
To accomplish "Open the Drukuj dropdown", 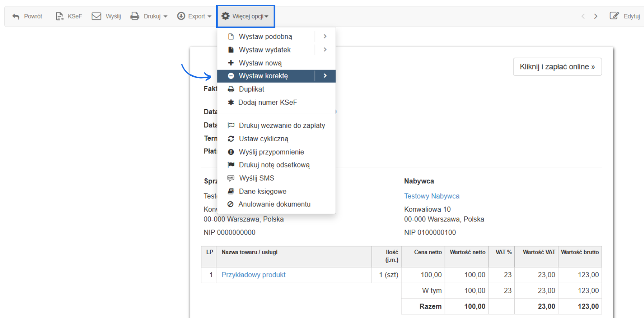I will (x=149, y=16).
